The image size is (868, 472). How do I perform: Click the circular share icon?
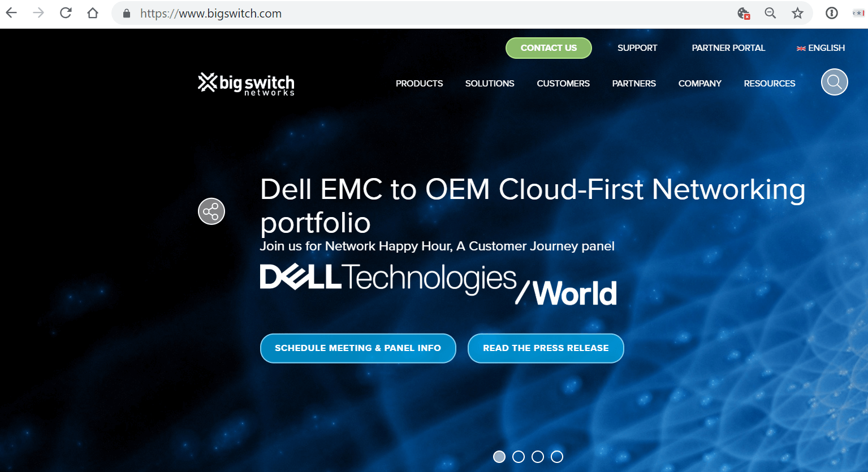click(x=211, y=211)
